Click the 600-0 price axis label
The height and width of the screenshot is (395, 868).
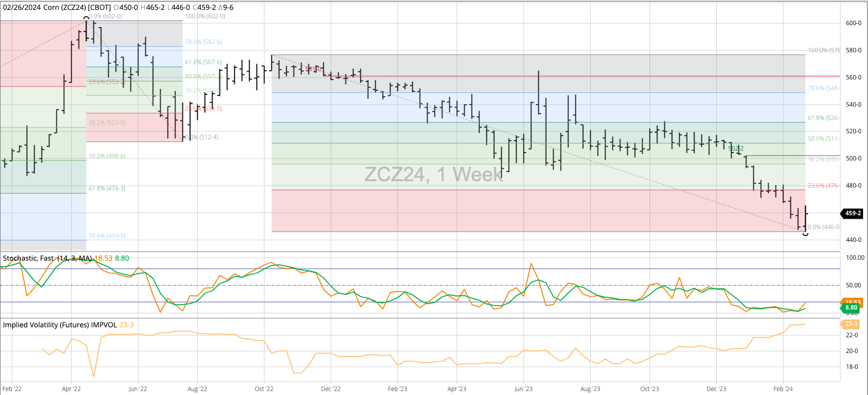(853, 23)
